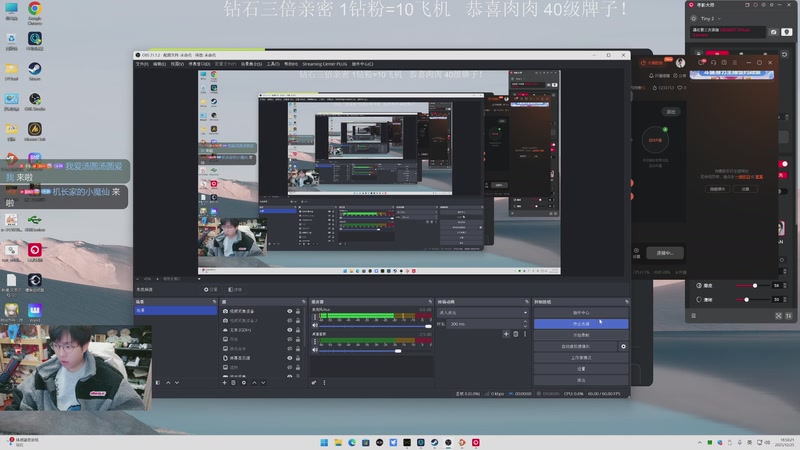
Task: Open Streaming Center PLUG menu in OBS
Action: click(324, 64)
